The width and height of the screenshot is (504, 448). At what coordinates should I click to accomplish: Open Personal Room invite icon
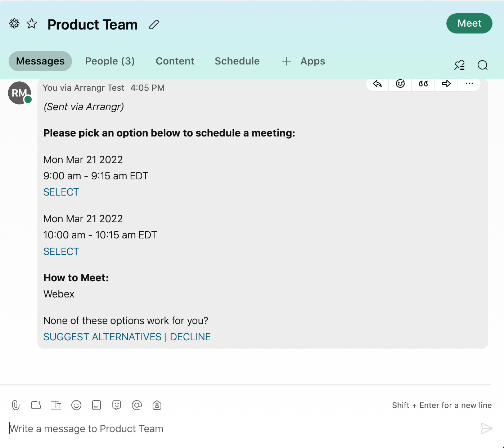tap(157, 405)
